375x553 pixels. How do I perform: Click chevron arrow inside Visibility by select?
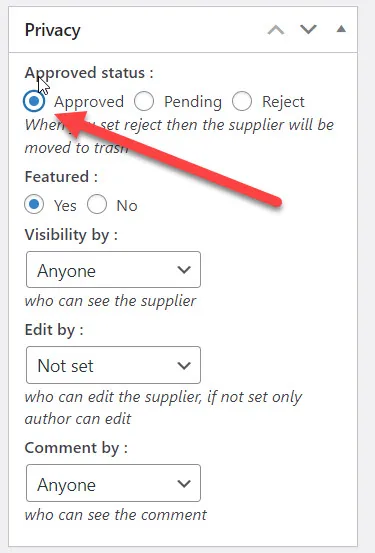(x=184, y=270)
